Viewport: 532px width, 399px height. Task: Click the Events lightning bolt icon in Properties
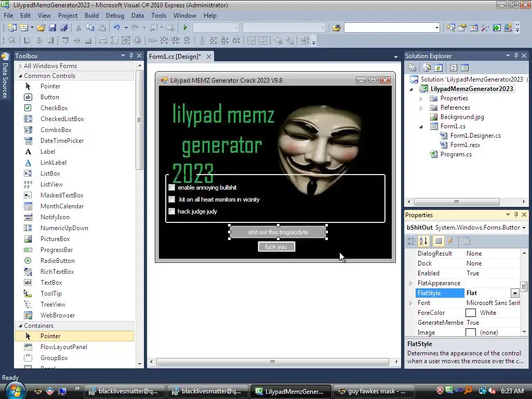(x=450, y=241)
